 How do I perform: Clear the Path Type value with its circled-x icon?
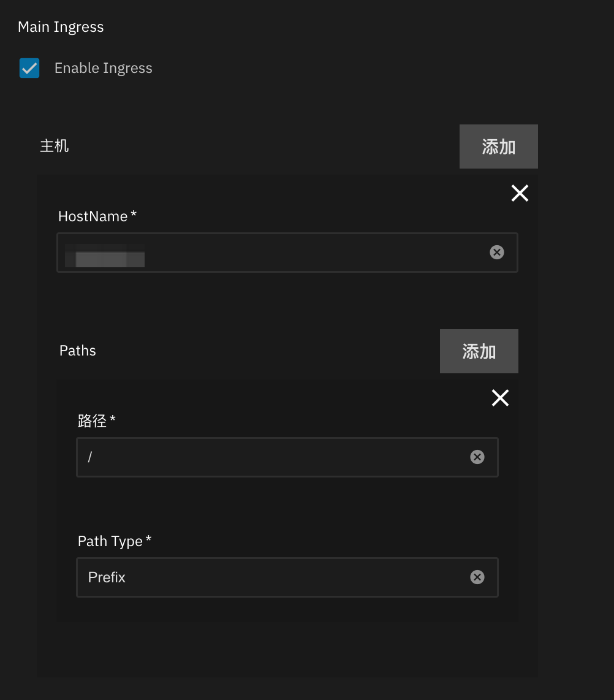click(477, 577)
